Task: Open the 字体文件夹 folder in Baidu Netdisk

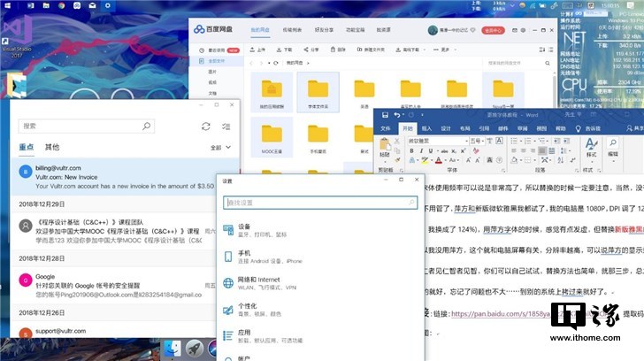Action: tap(318, 92)
